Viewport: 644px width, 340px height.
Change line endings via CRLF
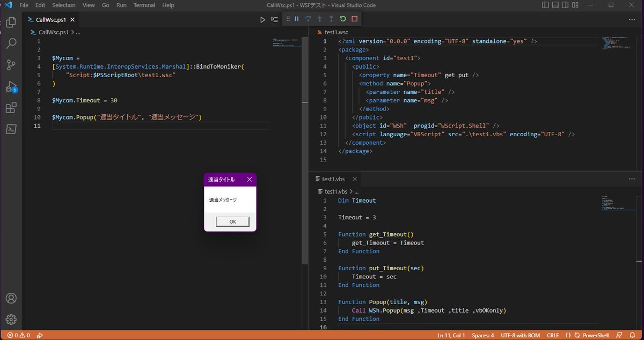coord(553,335)
